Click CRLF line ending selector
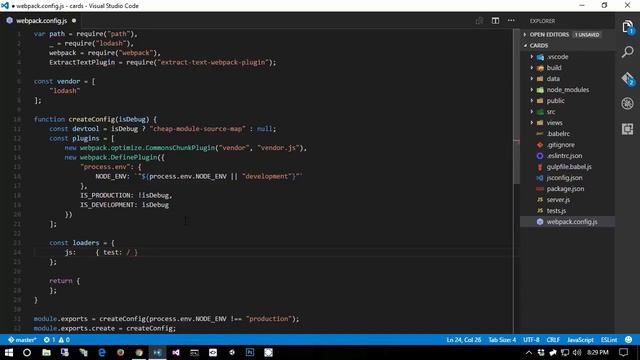640x360 pixels. tap(553, 340)
